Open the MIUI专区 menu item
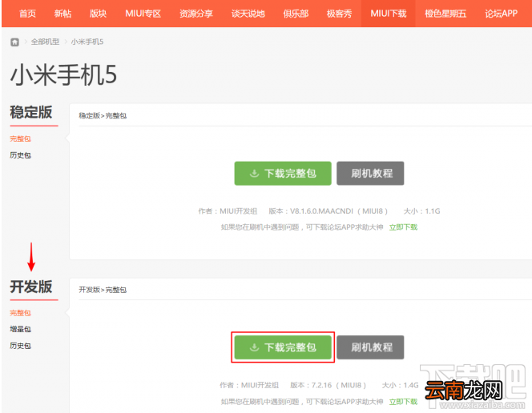 coord(143,14)
